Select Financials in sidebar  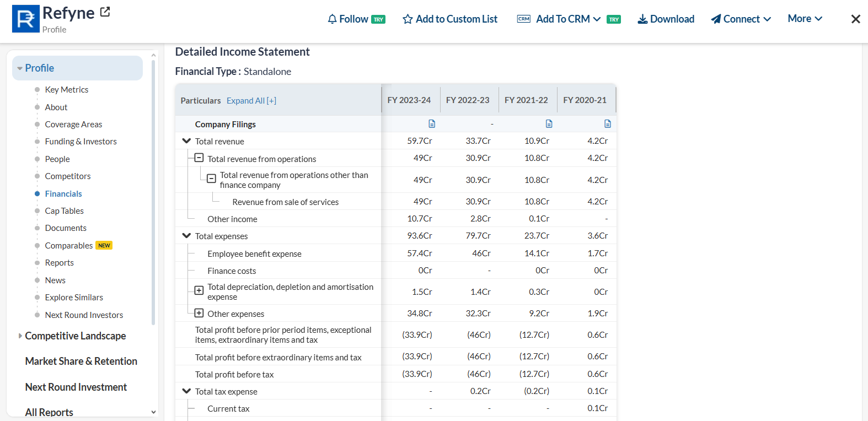pos(63,194)
